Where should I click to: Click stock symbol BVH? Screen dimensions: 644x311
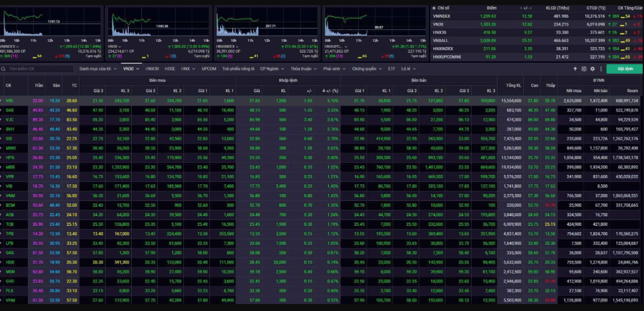[10, 129]
